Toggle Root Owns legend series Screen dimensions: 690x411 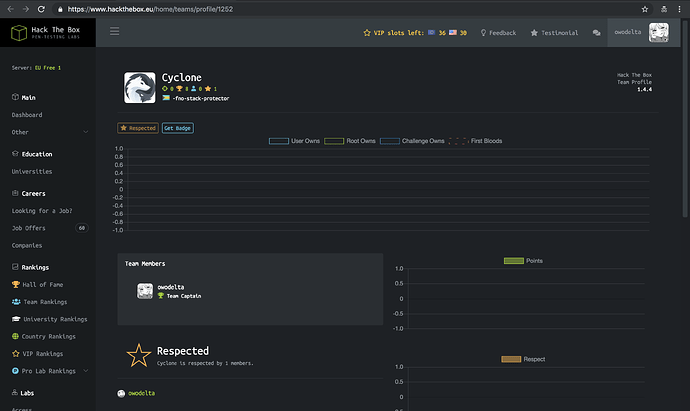pyautogui.click(x=350, y=141)
